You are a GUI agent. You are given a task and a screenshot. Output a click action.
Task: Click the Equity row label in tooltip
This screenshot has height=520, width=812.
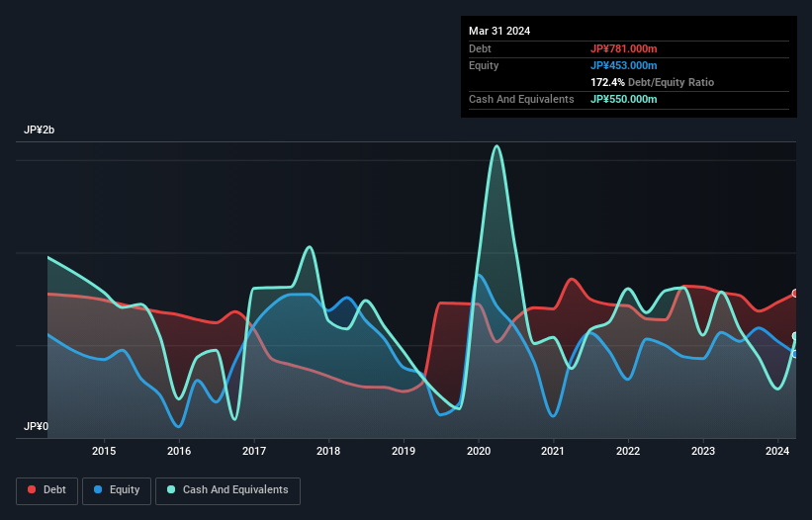[x=484, y=65]
